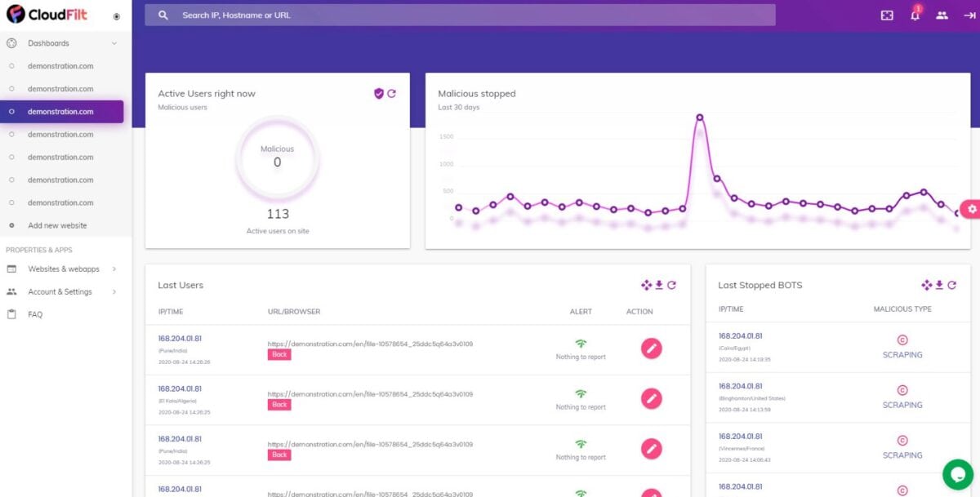980x497 pixels.
Task: Collapse the Dashboards chevron
Action: 114,43
